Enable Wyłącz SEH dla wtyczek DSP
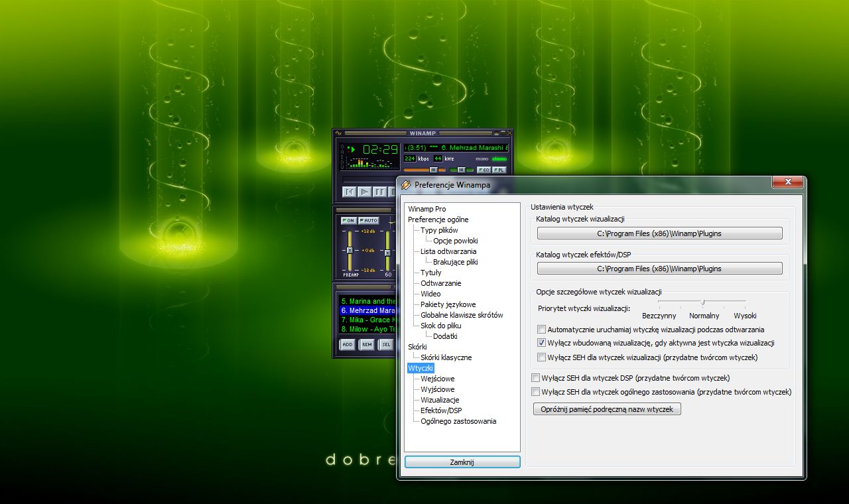The height and width of the screenshot is (504, 849). [x=535, y=378]
